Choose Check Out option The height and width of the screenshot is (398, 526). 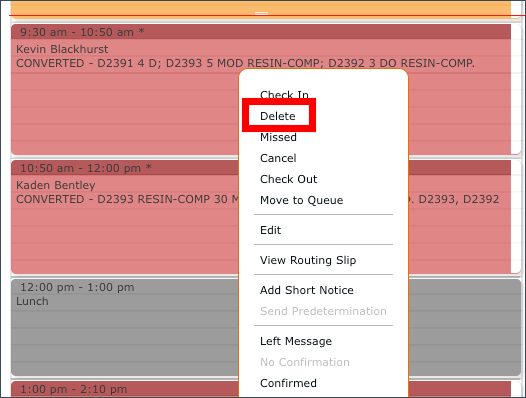pyautogui.click(x=288, y=179)
